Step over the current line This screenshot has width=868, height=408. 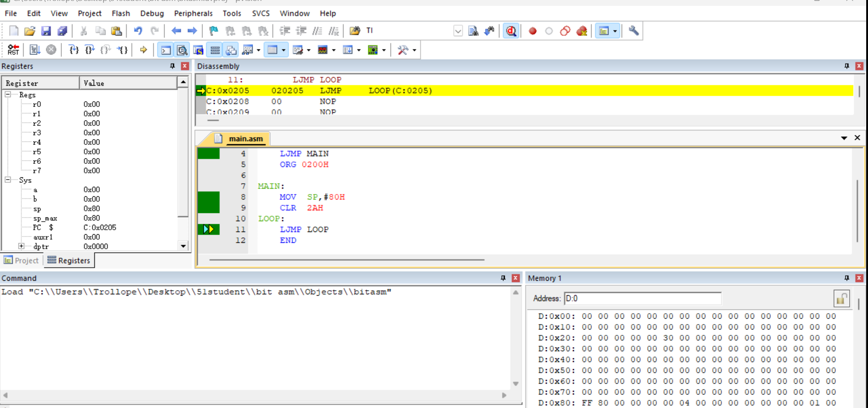pyautogui.click(x=90, y=50)
